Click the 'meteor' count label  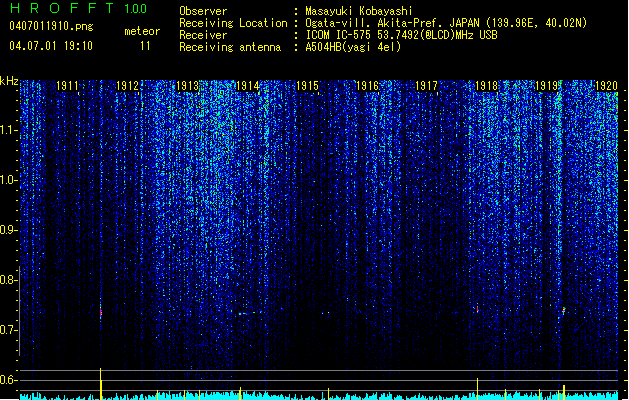(142, 31)
